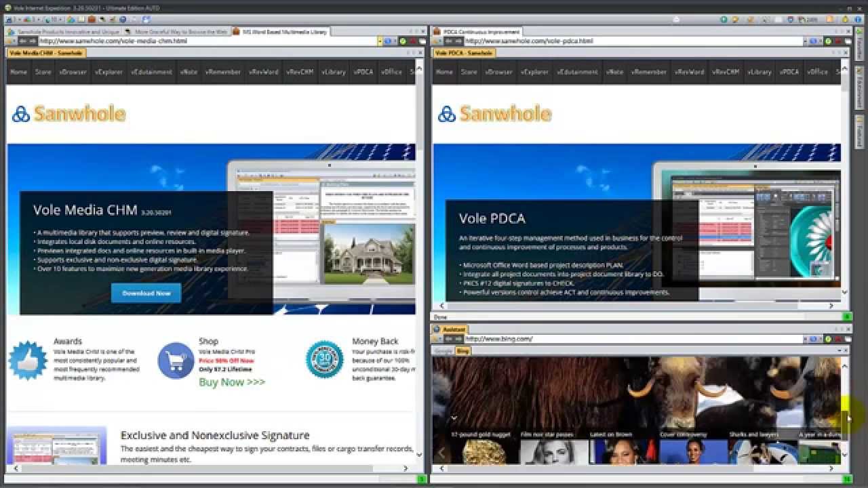
Task: Open vExplorer in Vole Media CHM page menu
Action: click(x=108, y=72)
